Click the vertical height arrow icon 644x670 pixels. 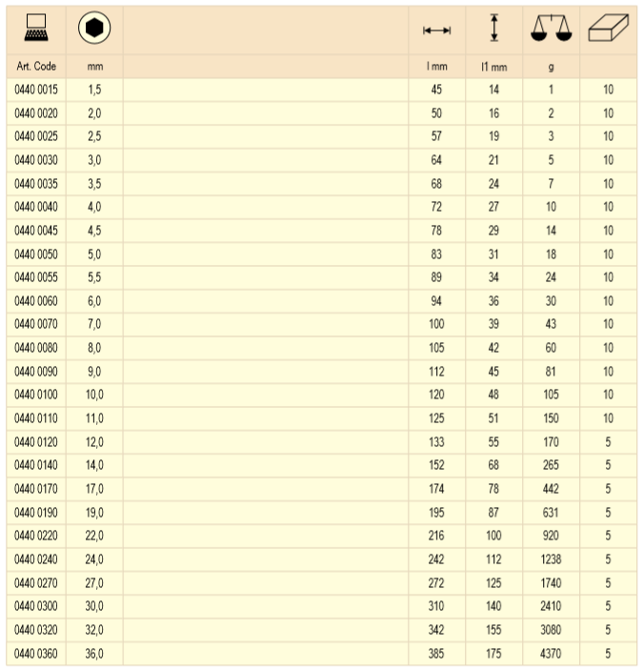493,30
